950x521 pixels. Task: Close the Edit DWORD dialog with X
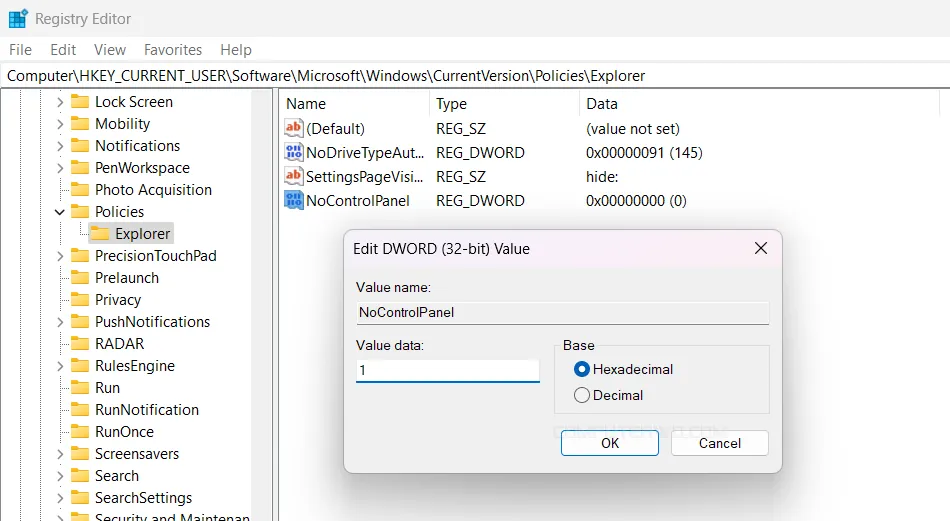point(761,248)
